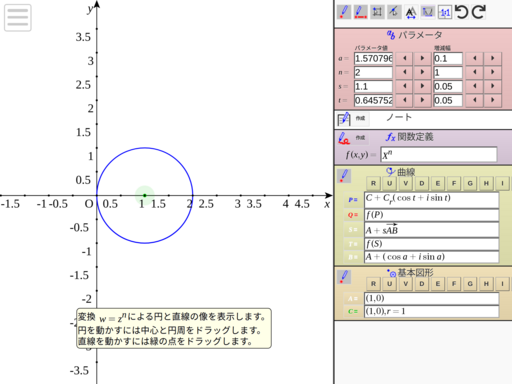Increase step size of parameter t
The image size is (512, 384).
(492, 100)
